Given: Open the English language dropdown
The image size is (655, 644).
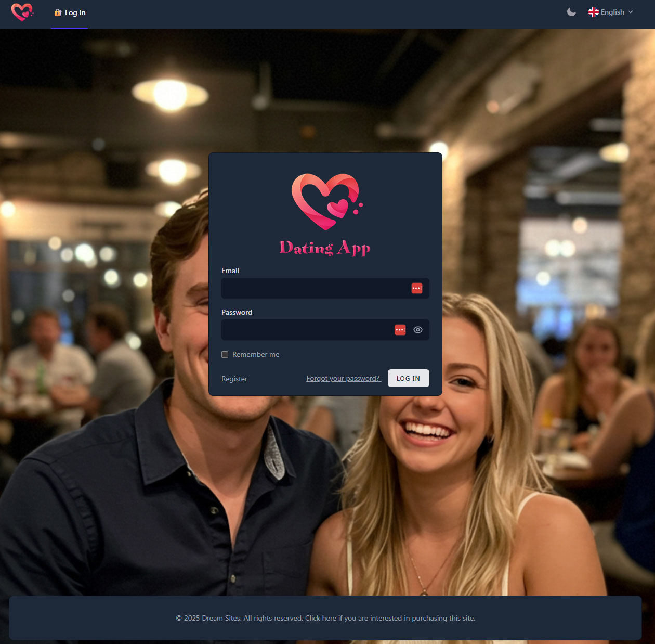Looking at the screenshot, I should click(x=612, y=12).
